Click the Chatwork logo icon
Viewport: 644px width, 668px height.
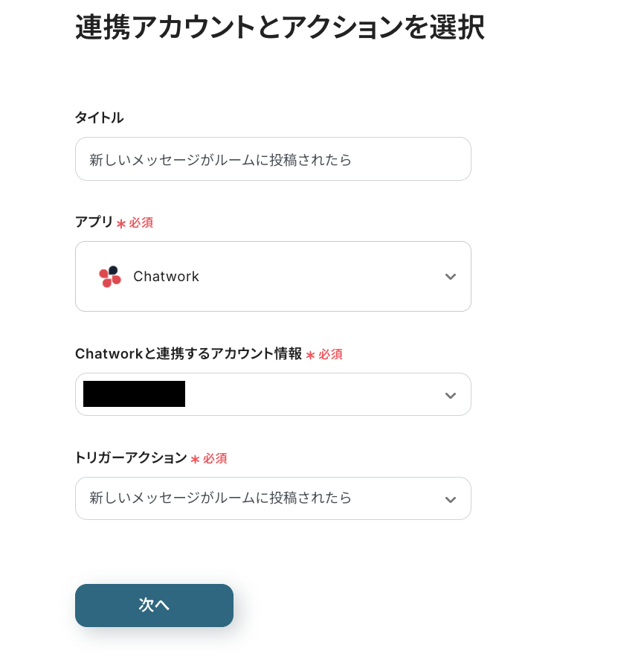pos(109,276)
